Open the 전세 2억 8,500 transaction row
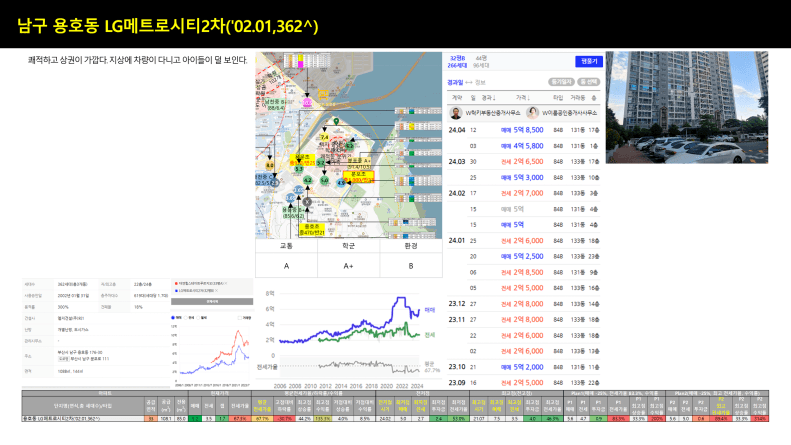This screenshot has height=445, width=791. (x=524, y=272)
